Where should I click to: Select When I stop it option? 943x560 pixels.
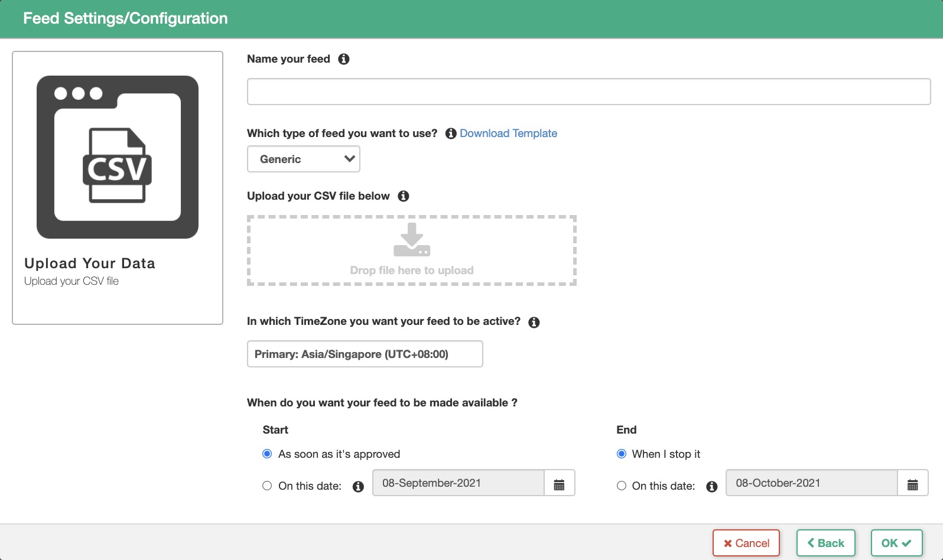[622, 454]
